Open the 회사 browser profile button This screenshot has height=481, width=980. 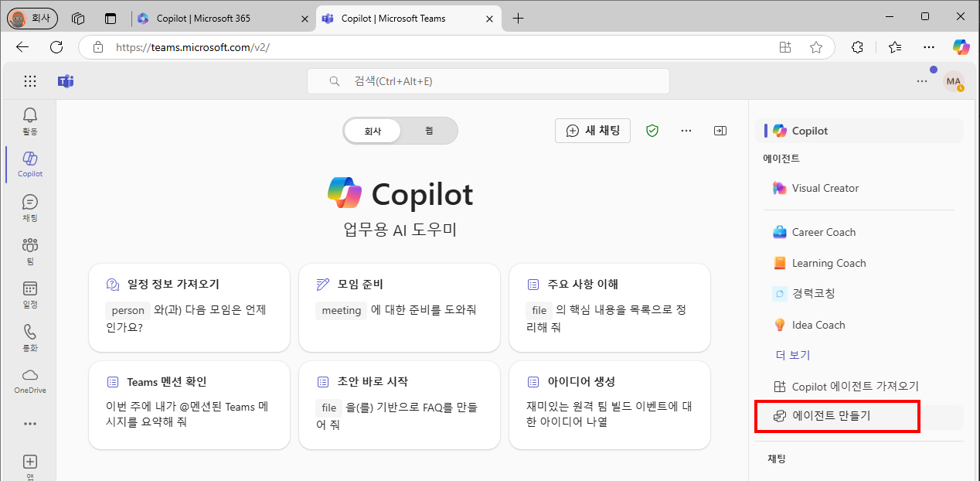point(32,18)
